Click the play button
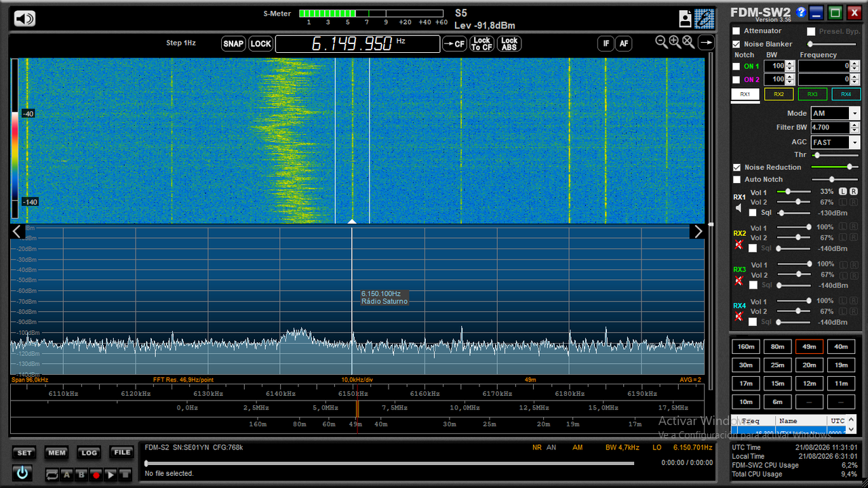 (111, 475)
